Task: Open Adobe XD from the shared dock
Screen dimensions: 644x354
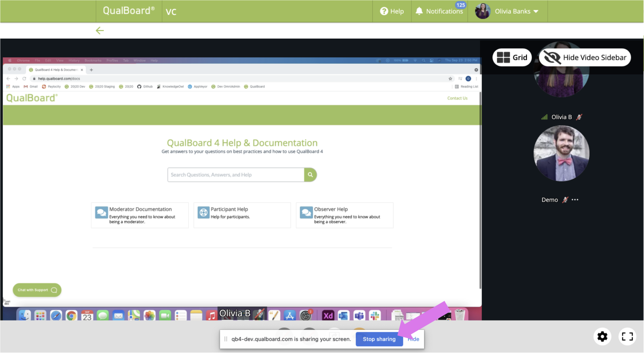Action: point(328,315)
